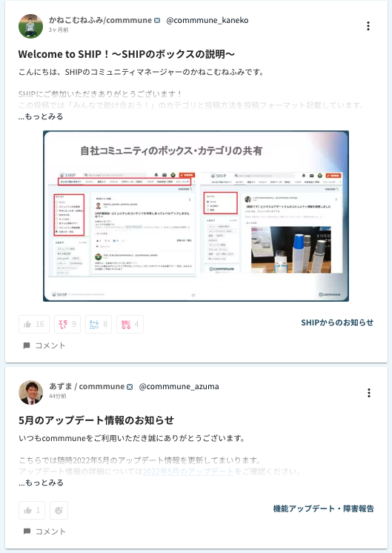Click あずま profile avatar
Viewport: 392px width, 553px height.
(30, 393)
